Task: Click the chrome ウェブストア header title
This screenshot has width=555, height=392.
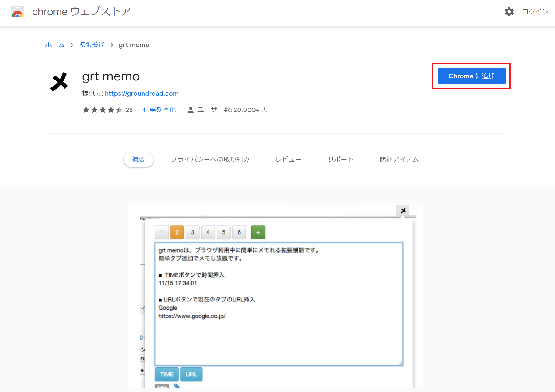Action: coord(81,12)
